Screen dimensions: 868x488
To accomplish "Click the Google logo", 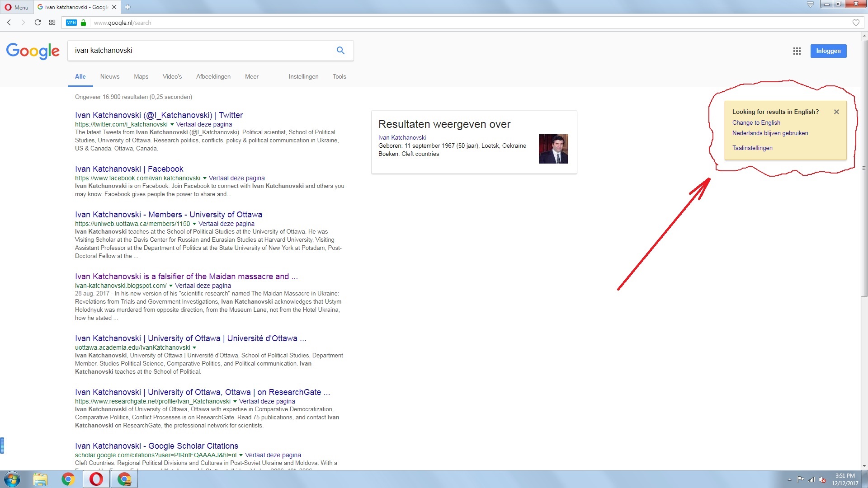I will [x=33, y=51].
